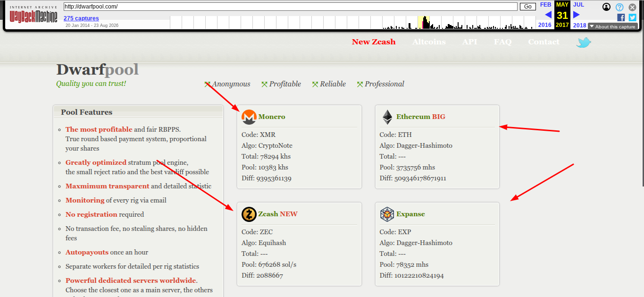Click 'Greatly optimized' feature text
This screenshot has height=297, width=644.
(96, 162)
